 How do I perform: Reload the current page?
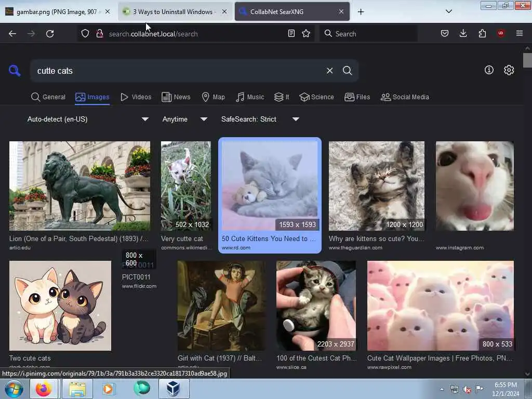point(50,34)
